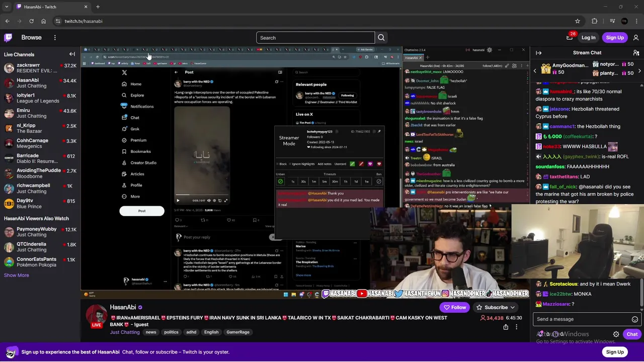This screenshot has width=644, height=362.
Task: Click the politics tag
Action: (171, 332)
